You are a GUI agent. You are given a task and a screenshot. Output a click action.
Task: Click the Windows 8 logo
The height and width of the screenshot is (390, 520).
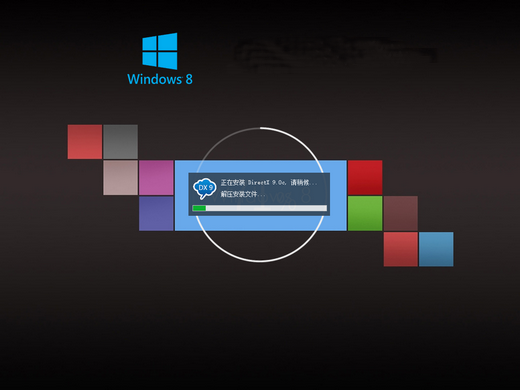tap(160, 59)
